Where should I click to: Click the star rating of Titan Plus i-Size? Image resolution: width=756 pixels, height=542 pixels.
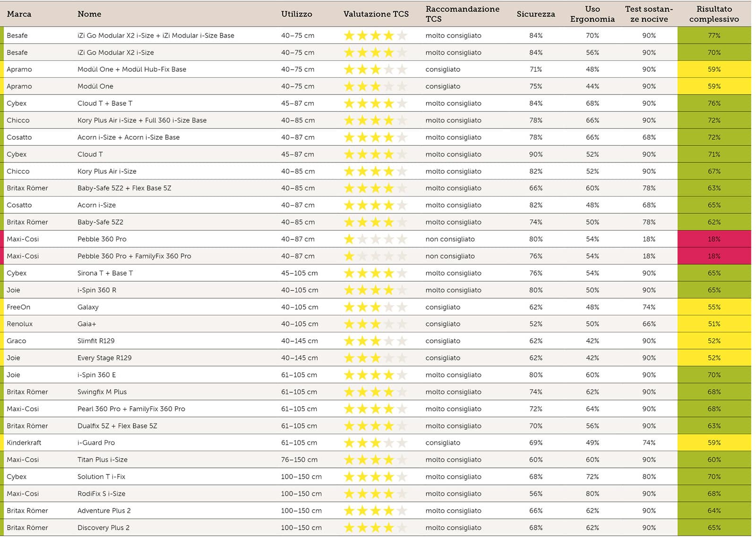click(x=376, y=460)
